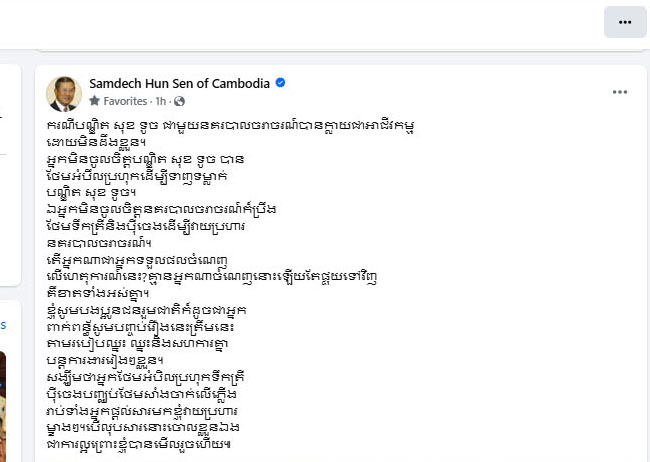Click the globe public audience icon
650x462 pixels.
tap(179, 101)
